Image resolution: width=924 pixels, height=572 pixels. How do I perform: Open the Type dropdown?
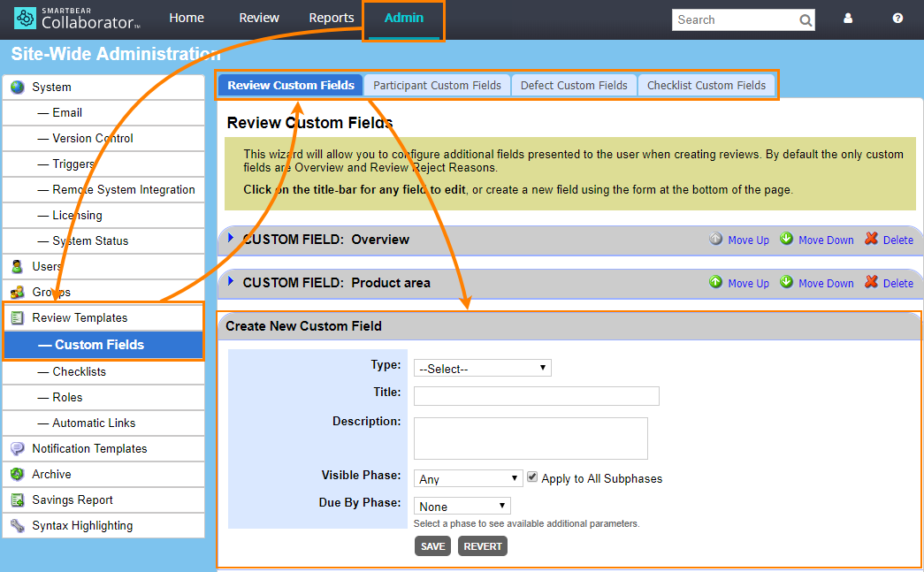[x=482, y=367]
